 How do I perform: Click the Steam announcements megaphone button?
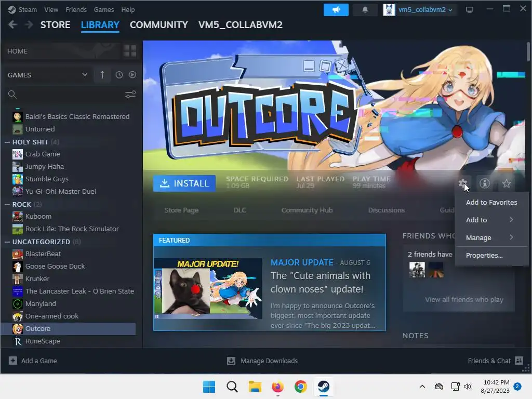click(336, 9)
